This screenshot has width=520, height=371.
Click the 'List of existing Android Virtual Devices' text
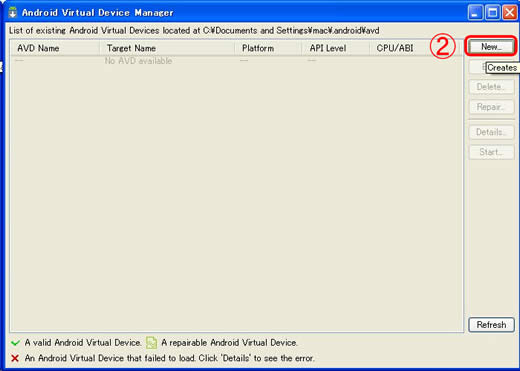pos(194,31)
